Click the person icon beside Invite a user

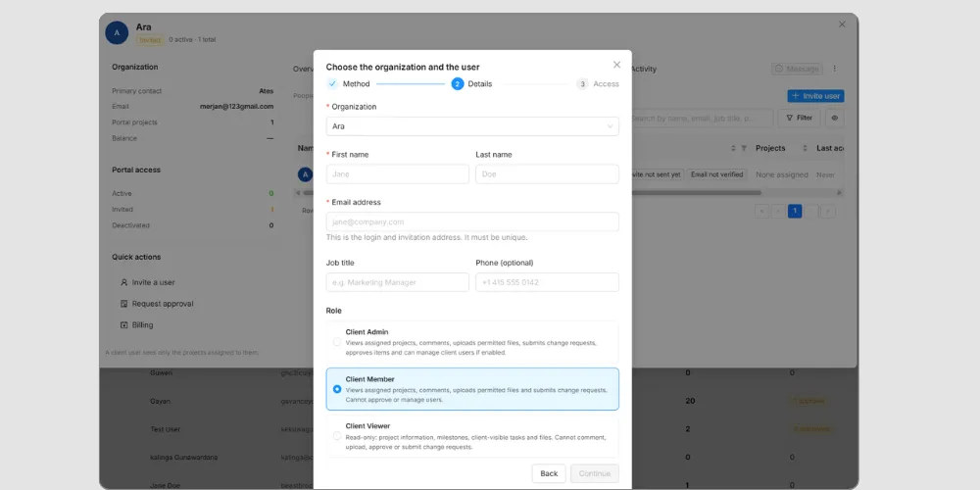[x=123, y=282]
